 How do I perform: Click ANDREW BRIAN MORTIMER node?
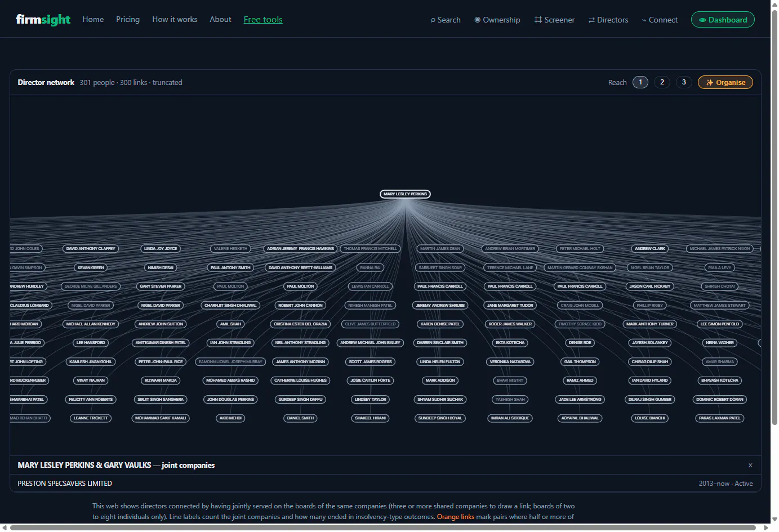[510, 248]
